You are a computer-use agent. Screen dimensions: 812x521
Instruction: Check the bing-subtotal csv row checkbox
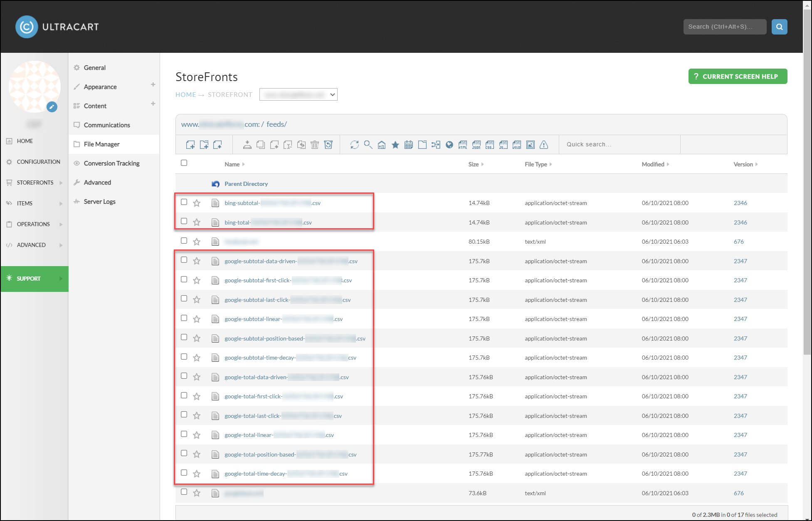tap(184, 202)
